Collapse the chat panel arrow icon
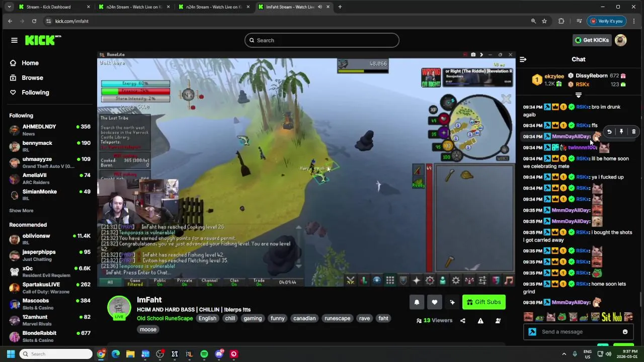 (523, 59)
